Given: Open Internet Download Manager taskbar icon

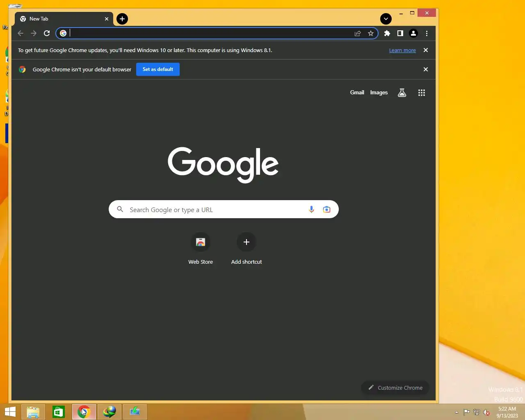Looking at the screenshot, I should pyautogui.click(x=110, y=412).
